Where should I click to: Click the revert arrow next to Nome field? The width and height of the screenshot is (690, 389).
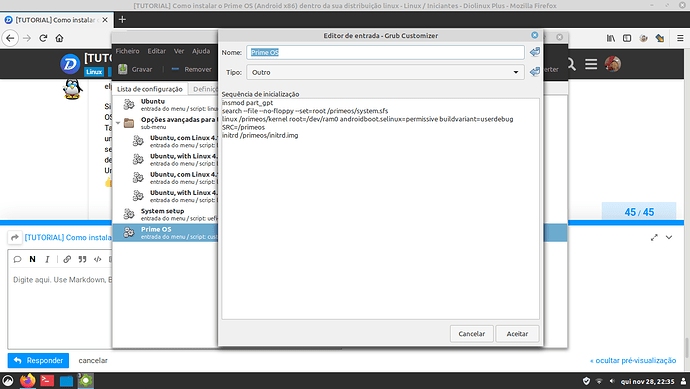click(535, 52)
